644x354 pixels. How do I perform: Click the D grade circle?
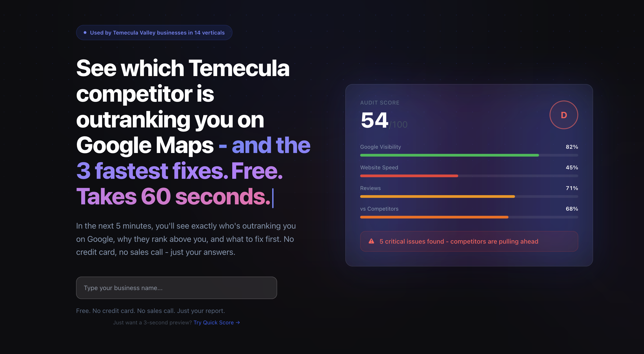[x=563, y=115]
